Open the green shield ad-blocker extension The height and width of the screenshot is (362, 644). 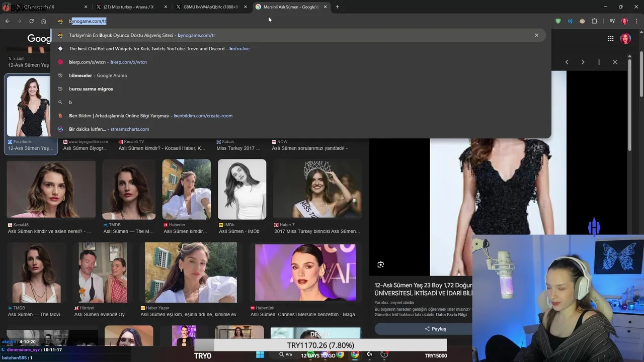pyautogui.click(x=558, y=21)
